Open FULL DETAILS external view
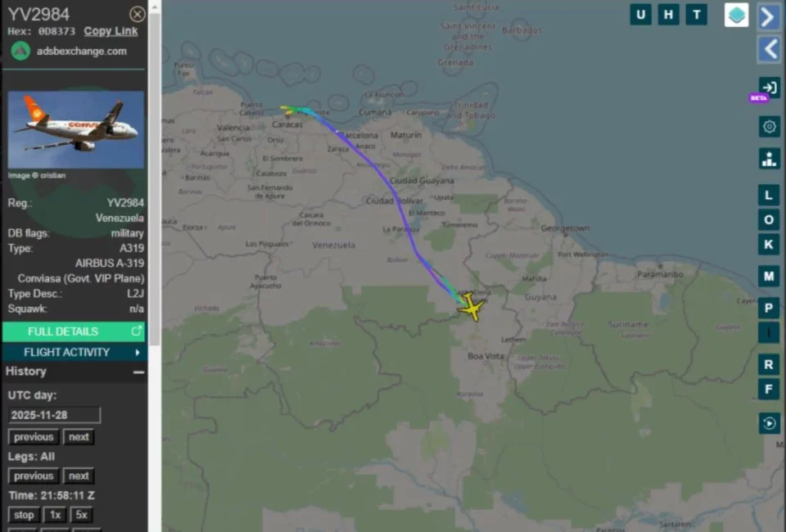Viewport: 786px width, 532px height. [74, 331]
